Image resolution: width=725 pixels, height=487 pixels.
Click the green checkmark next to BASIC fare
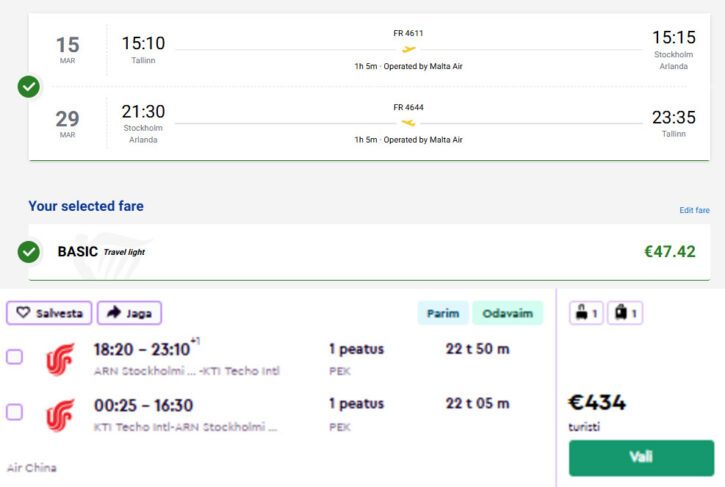29,251
